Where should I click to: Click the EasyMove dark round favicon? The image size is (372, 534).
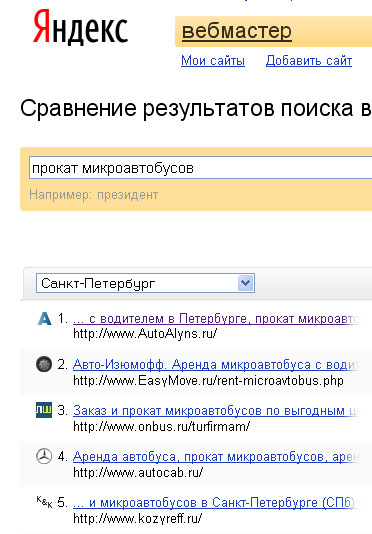(x=44, y=364)
